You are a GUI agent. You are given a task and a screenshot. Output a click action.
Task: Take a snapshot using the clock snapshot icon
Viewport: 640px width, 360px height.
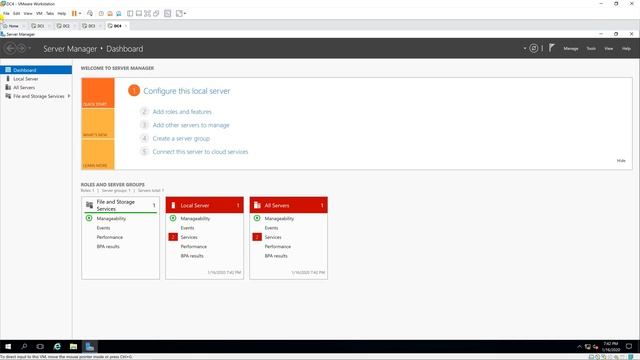[101, 13]
